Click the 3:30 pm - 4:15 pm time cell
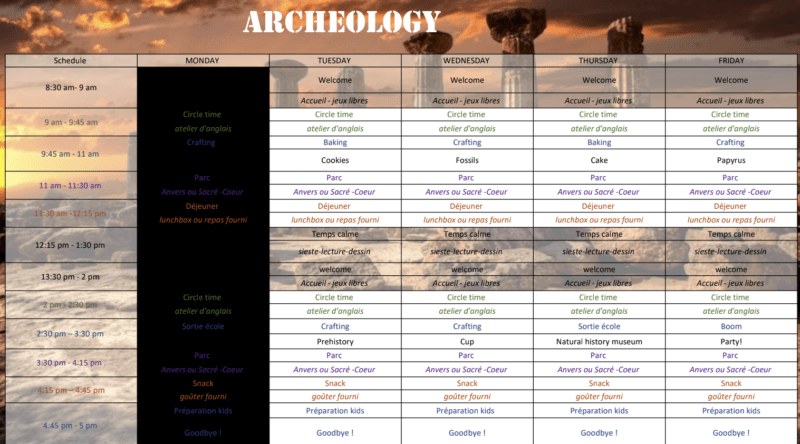 71,363
